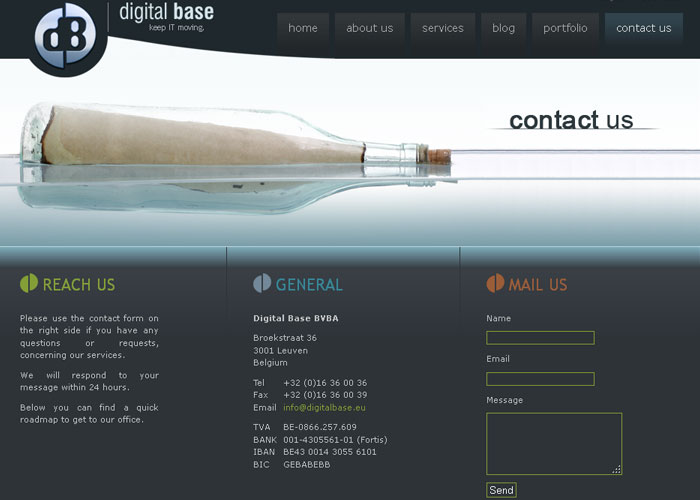Click the large contact us banner heading
Viewport: 700px width, 500px height.
571,121
